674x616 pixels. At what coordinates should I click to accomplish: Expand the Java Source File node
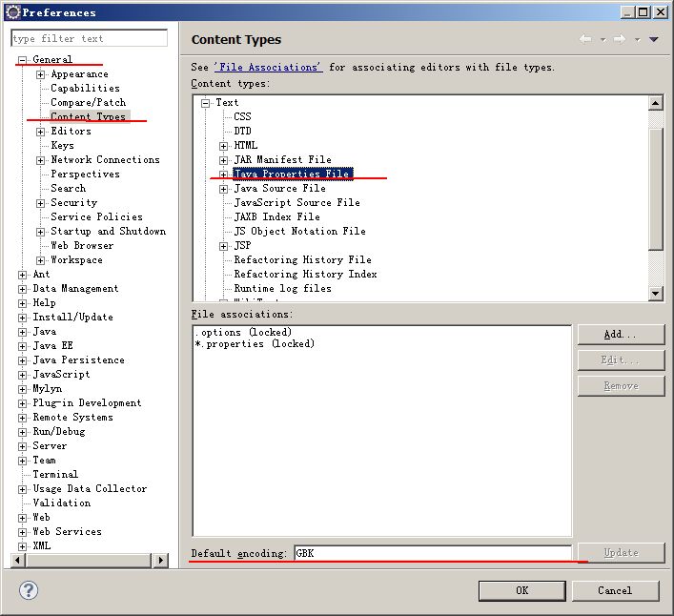click(x=223, y=189)
